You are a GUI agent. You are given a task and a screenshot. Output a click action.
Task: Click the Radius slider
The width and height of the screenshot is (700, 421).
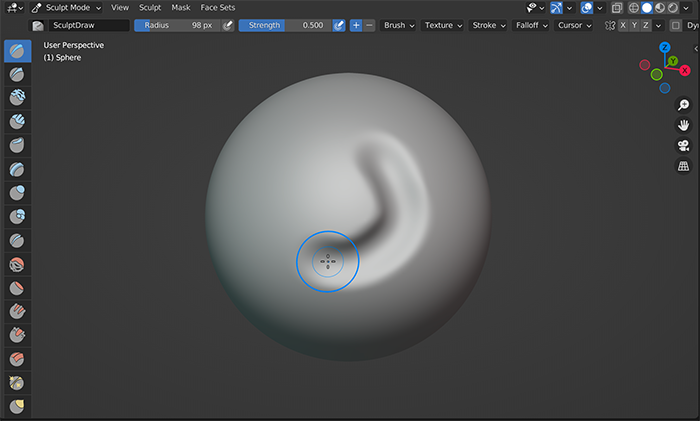pyautogui.click(x=178, y=25)
